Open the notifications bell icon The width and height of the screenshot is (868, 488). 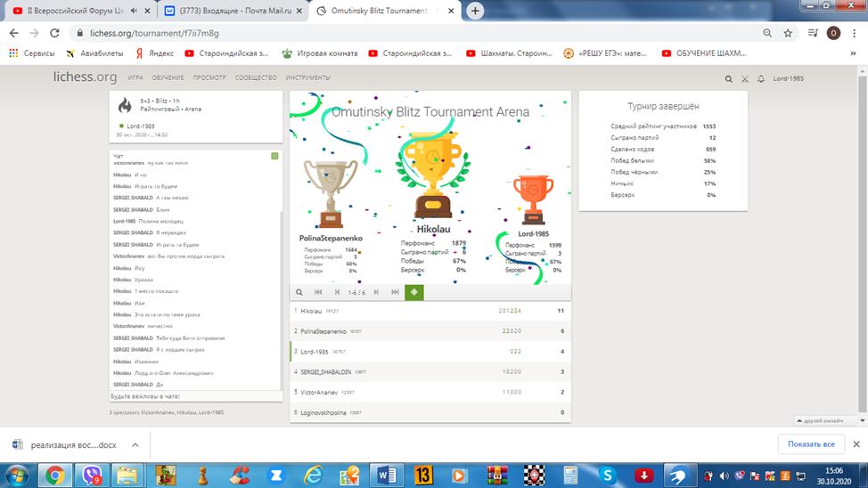[761, 78]
